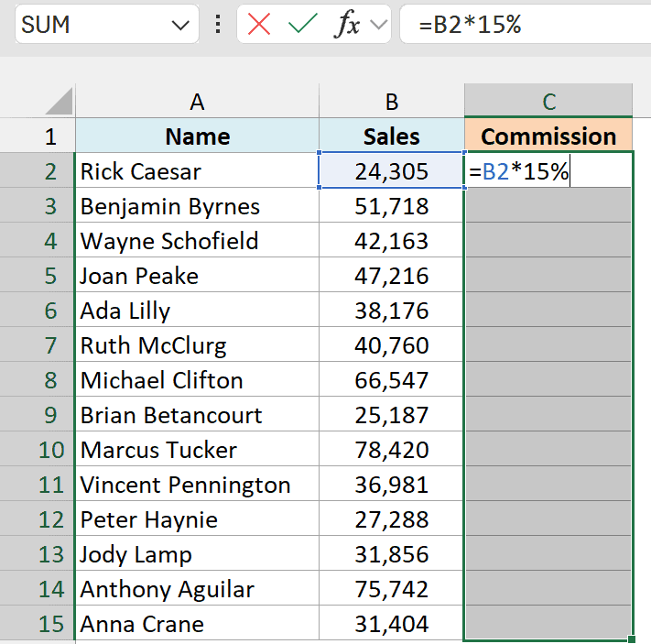This screenshot has width=651, height=644.
Task: Select row 8 header
Action: tap(38, 380)
